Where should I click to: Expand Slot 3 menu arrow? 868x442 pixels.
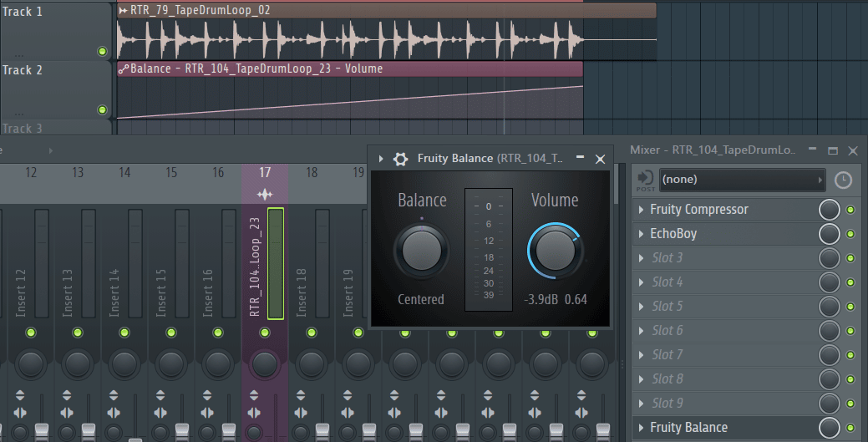[x=641, y=258]
